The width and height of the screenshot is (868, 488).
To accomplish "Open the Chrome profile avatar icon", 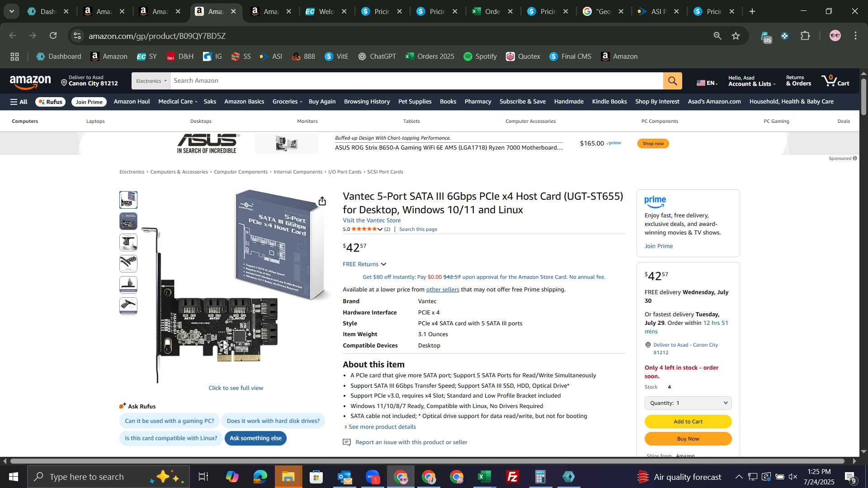I will pos(835,36).
